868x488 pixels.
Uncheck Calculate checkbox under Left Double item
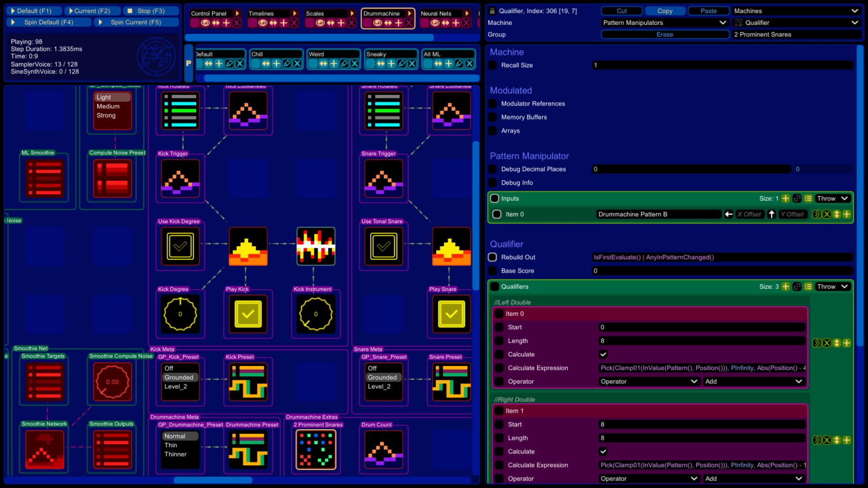click(603, 355)
